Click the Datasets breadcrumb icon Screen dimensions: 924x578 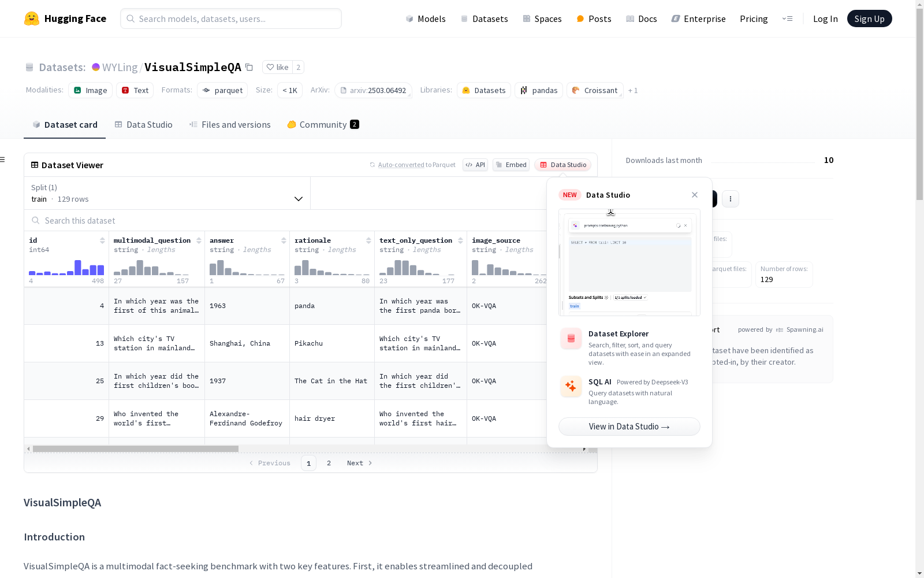pyautogui.click(x=29, y=68)
